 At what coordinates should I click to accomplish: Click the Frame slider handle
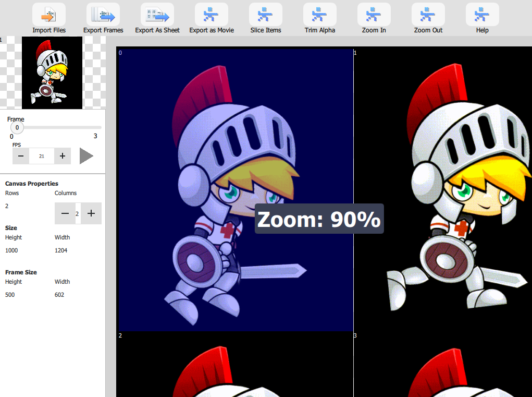click(x=17, y=128)
